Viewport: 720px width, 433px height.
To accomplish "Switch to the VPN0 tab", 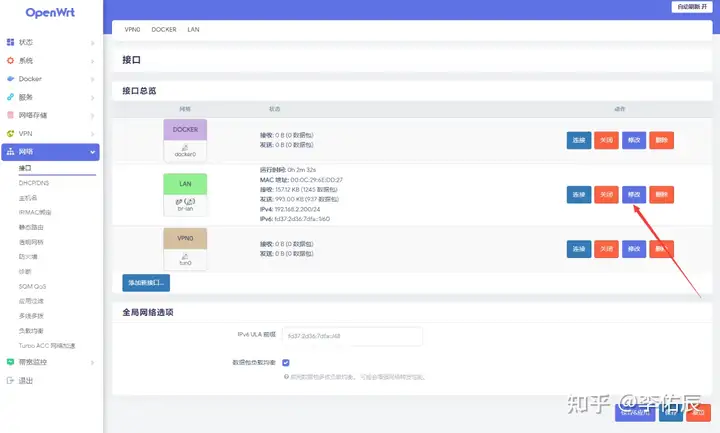I will click(132, 29).
